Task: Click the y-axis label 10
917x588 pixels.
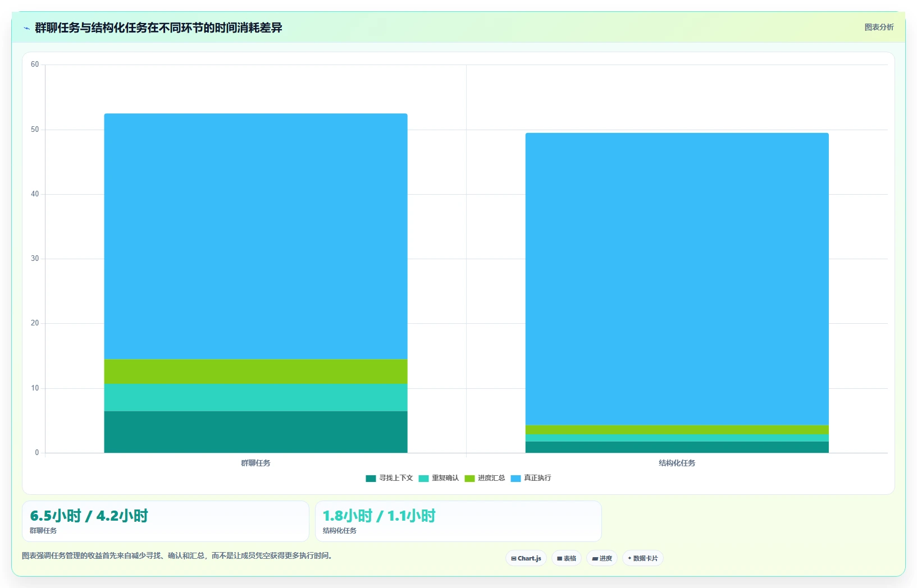Action: coord(35,388)
